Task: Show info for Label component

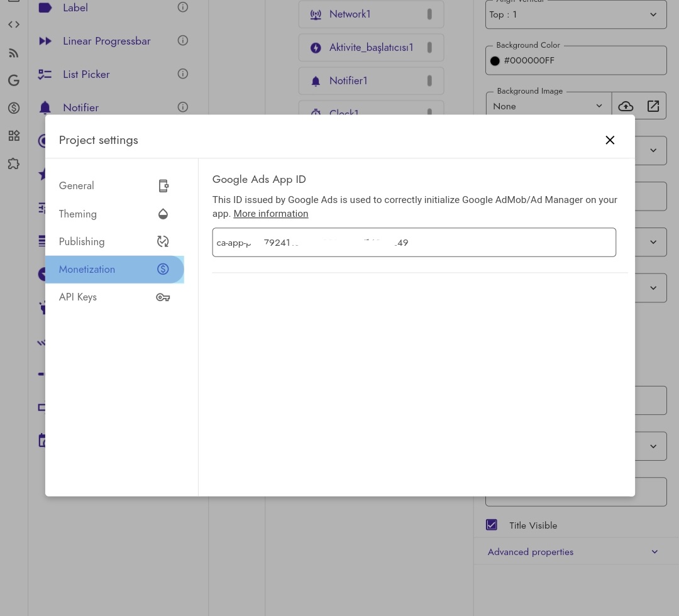Action: pyautogui.click(x=183, y=7)
